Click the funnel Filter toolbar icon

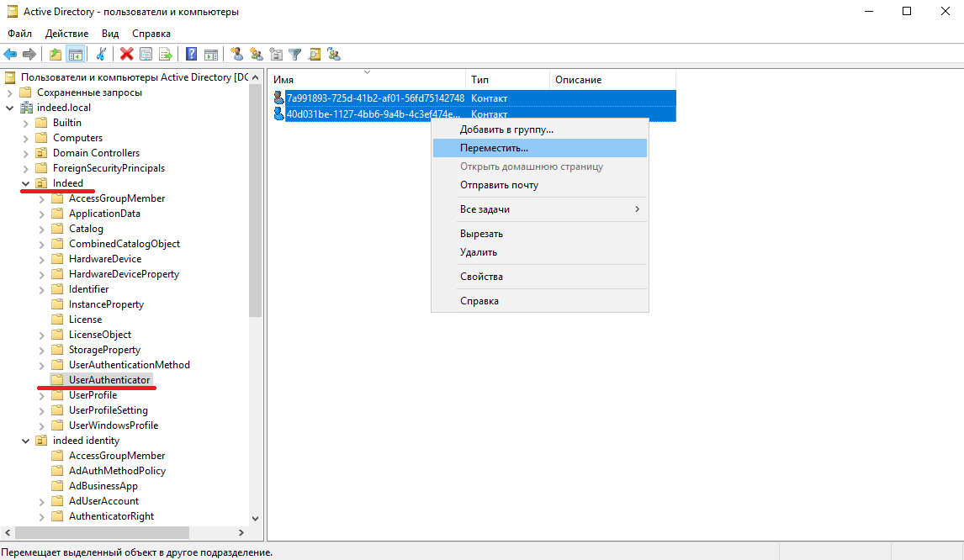(x=295, y=55)
